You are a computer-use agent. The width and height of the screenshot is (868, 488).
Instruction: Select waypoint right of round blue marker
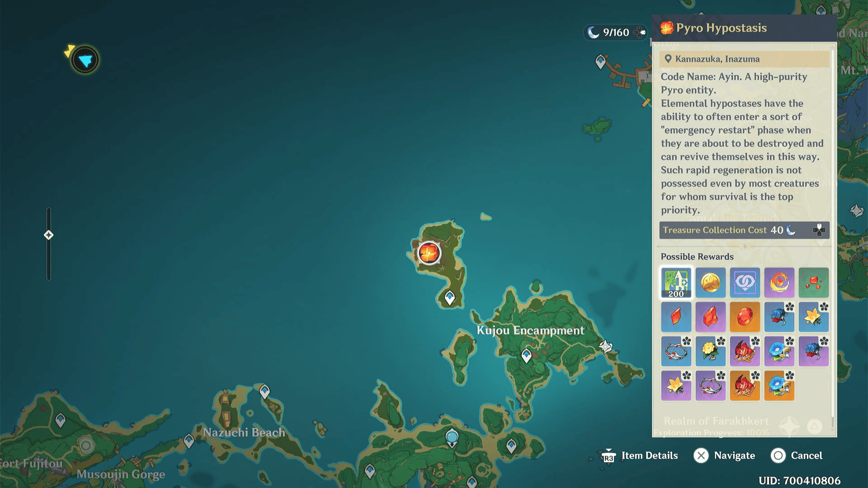[511, 446]
